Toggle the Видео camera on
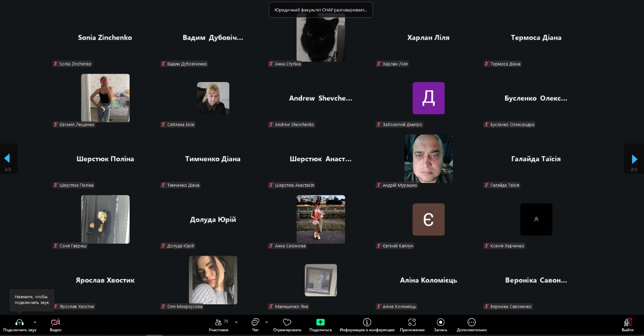This screenshot has height=336, width=644. [x=55, y=322]
